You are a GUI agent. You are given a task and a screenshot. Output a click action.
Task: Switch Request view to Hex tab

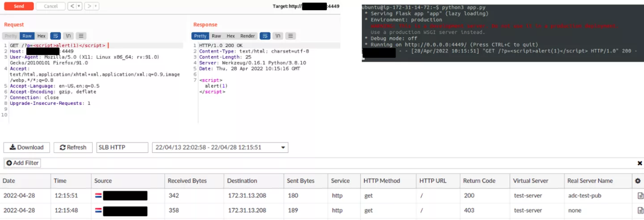click(x=41, y=36)
